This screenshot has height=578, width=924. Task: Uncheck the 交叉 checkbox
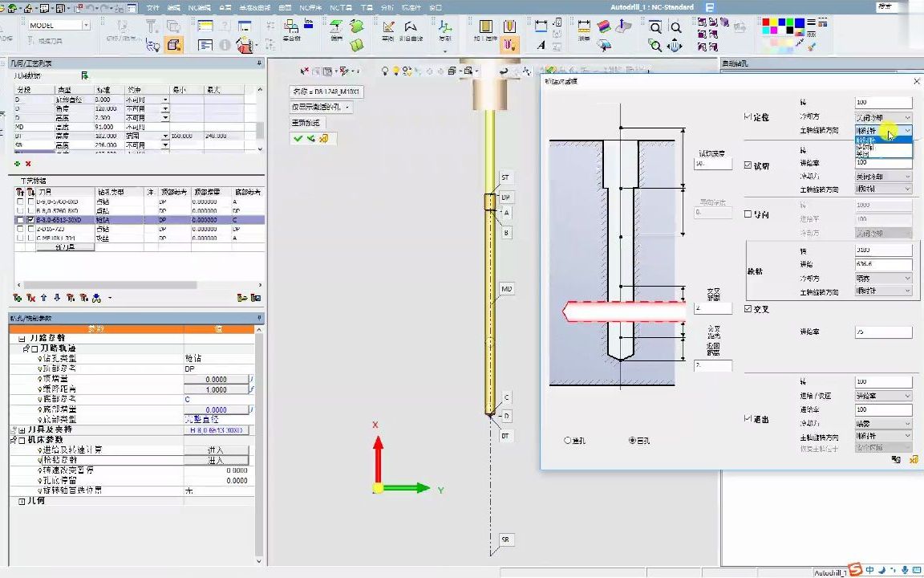click(x=748, y=309)
